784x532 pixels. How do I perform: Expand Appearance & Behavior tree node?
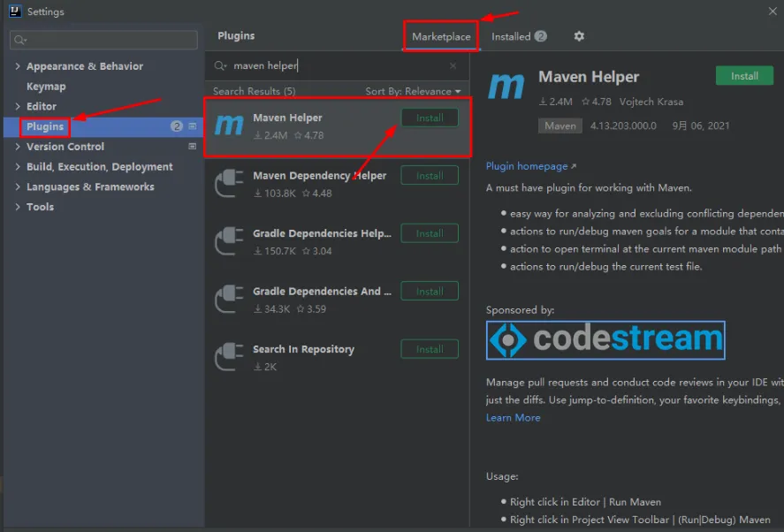[18, 66]
